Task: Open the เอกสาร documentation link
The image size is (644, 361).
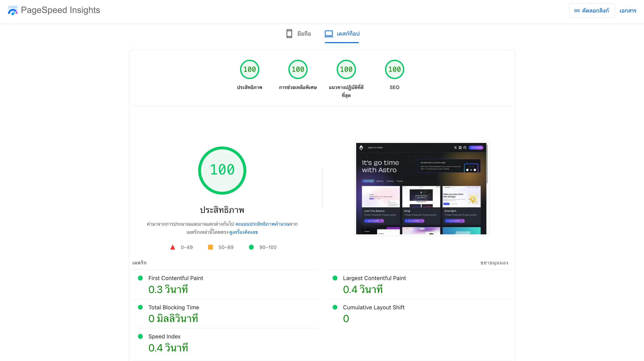Action: point(628,10)
